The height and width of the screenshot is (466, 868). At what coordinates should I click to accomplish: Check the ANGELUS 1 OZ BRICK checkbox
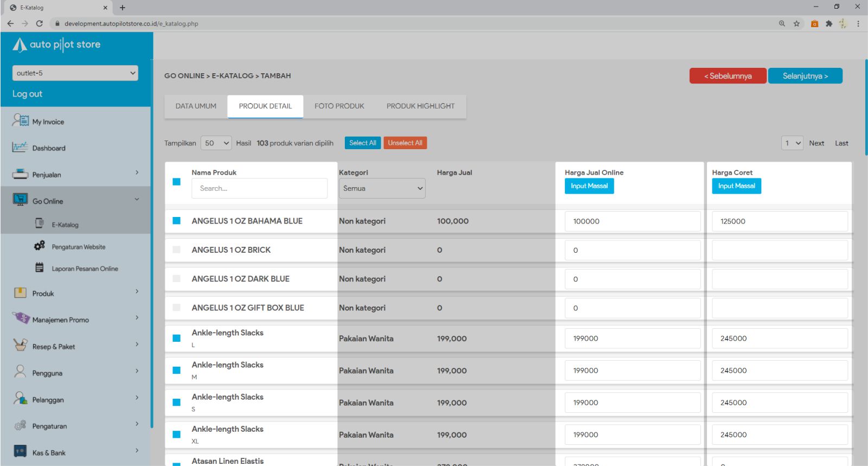[x=176, y=250]
